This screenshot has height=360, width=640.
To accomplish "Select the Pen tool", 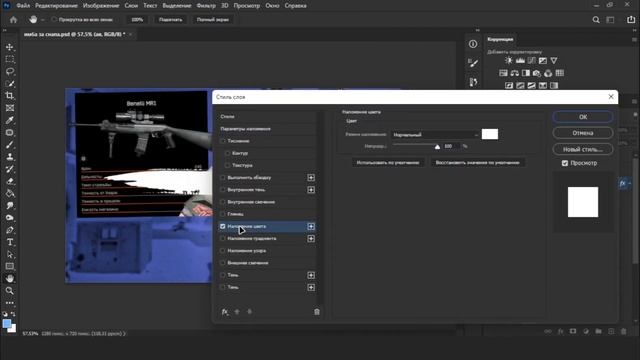I will pos(10,230).
